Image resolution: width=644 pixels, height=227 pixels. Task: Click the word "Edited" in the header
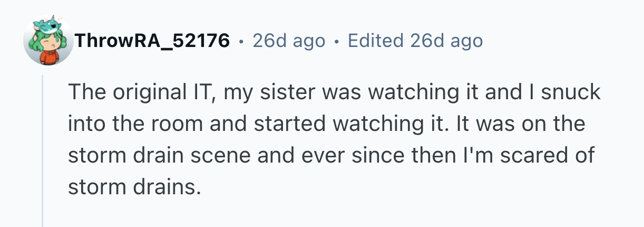376,40
